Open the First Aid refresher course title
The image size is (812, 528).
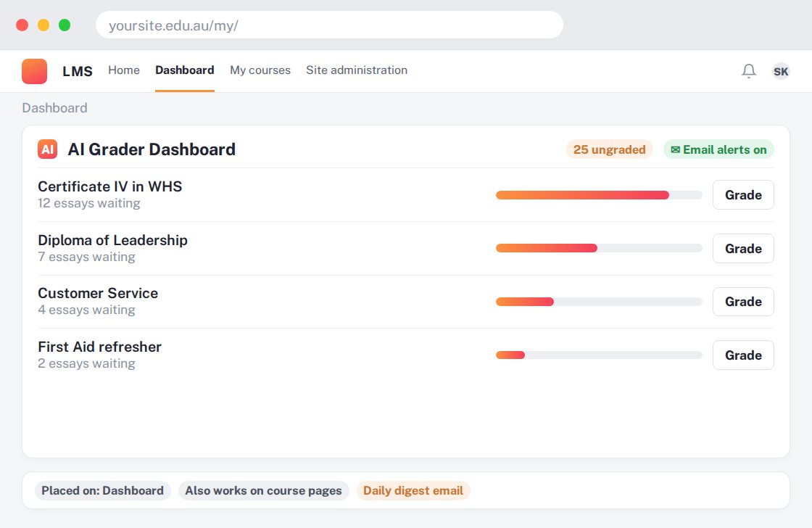tap(100, 347)
